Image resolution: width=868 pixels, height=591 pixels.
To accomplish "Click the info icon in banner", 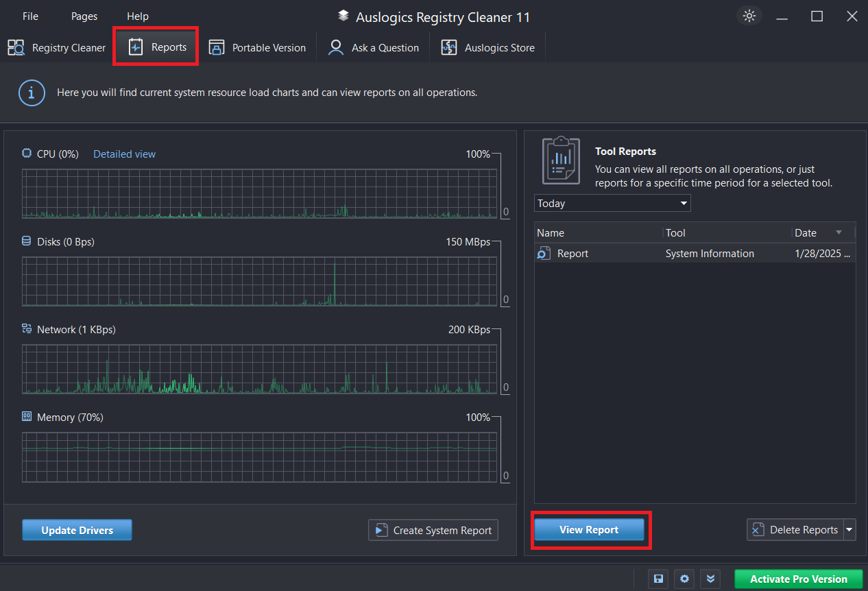I will [x=32, y=93].
